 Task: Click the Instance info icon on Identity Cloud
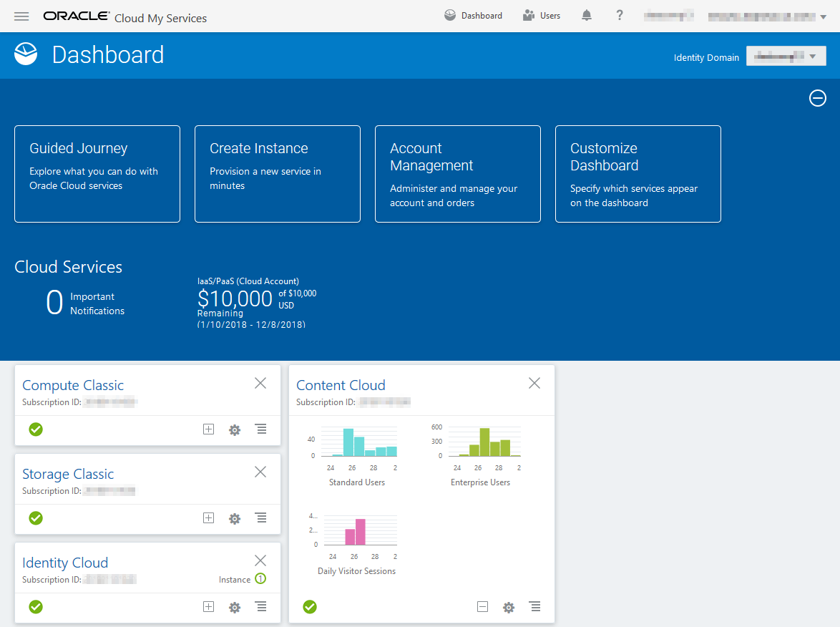tap(260, 578)
